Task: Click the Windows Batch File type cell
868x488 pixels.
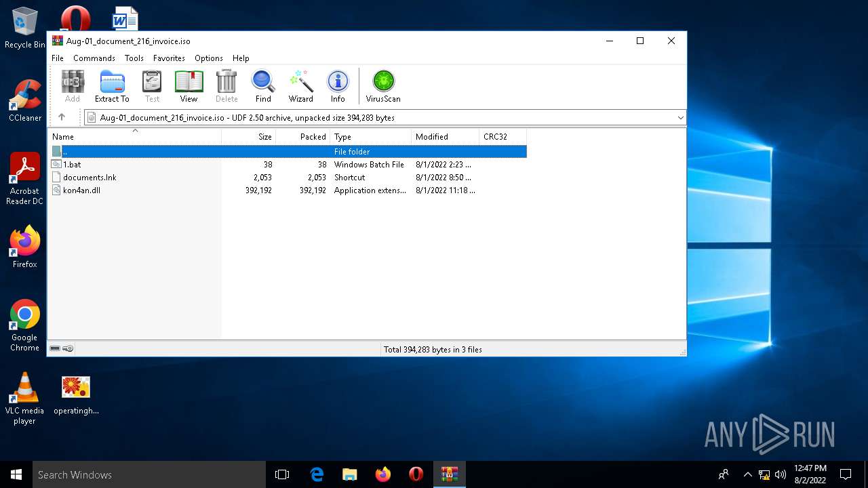Action: pos(369,165)
